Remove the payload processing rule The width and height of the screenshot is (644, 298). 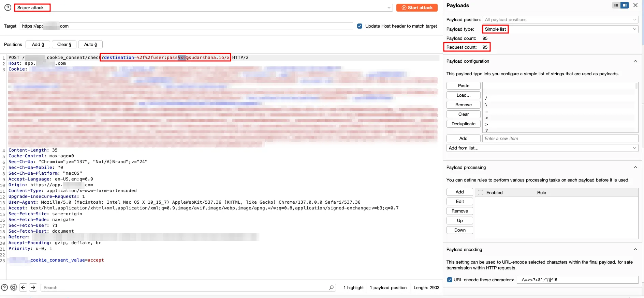click(460, 211)
